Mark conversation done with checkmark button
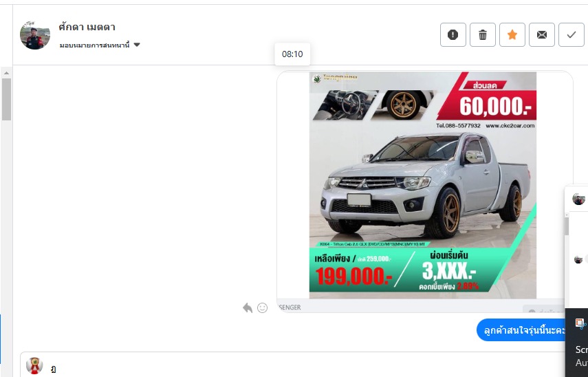The image size is (588, 377). point(571,35)
